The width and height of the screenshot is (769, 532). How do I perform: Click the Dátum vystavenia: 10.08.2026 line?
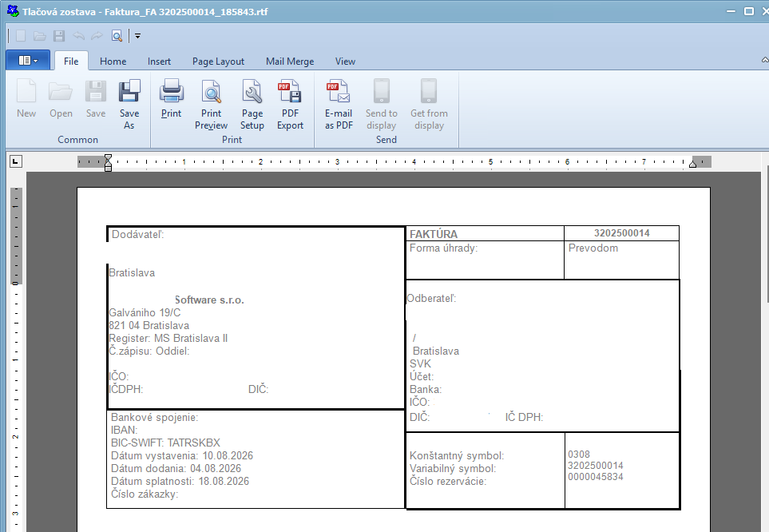pyautogui.click(x=182, y=455)
